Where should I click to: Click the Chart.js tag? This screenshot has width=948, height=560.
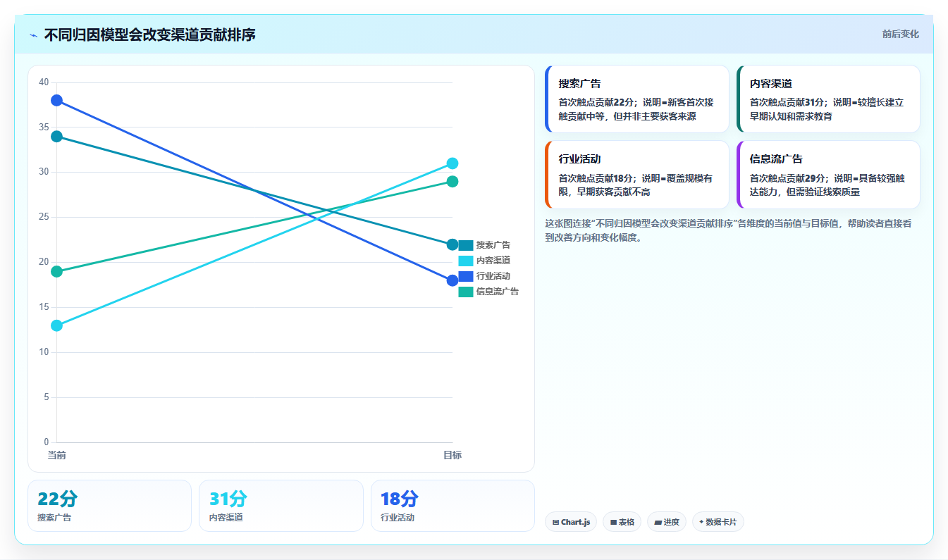571,522
